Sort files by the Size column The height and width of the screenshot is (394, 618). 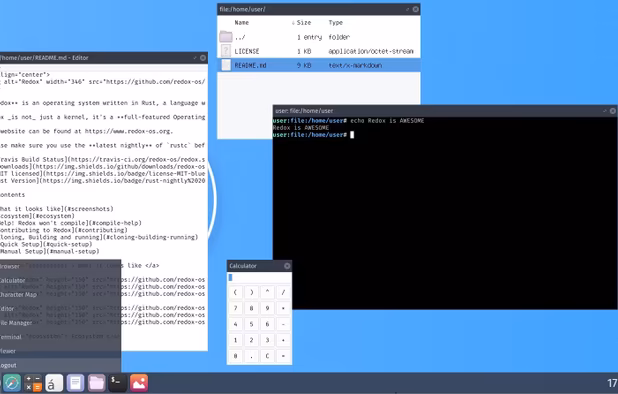303,22
